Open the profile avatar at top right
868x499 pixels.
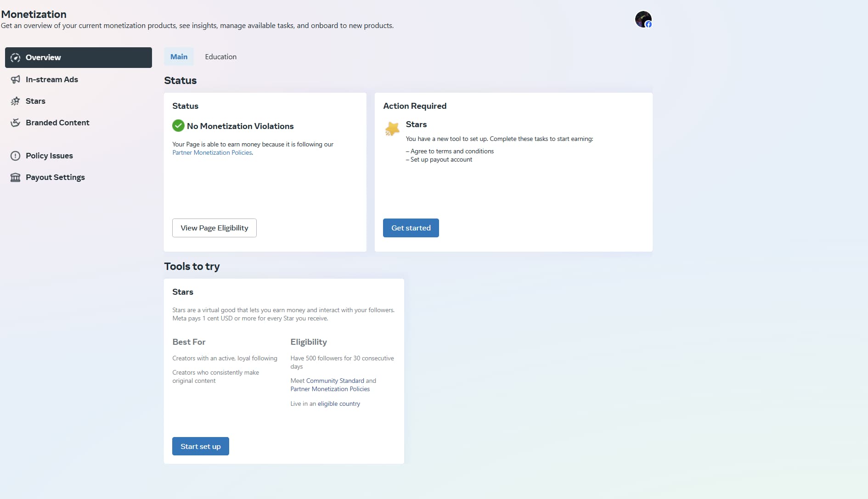click(643, 19)
